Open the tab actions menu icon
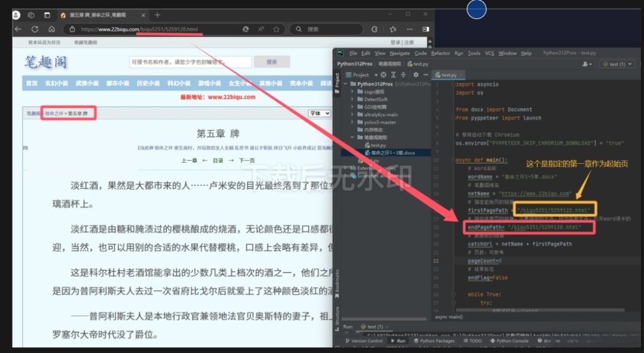The height and width of the screenshot is (353, 644). point(47,15)
